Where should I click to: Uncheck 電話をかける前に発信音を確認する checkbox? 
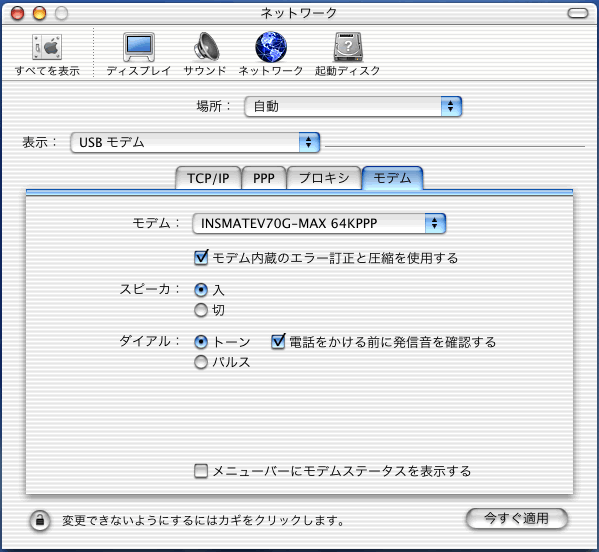tap(278, 342)
